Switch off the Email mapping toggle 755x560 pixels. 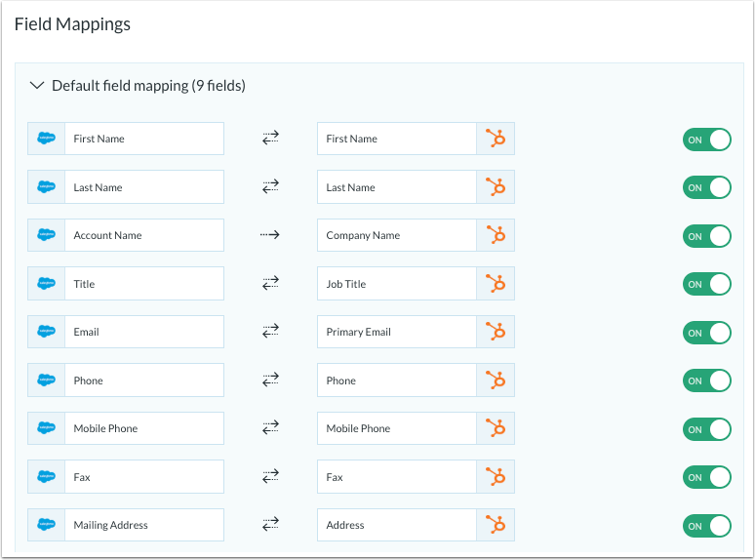pos(707,333)
